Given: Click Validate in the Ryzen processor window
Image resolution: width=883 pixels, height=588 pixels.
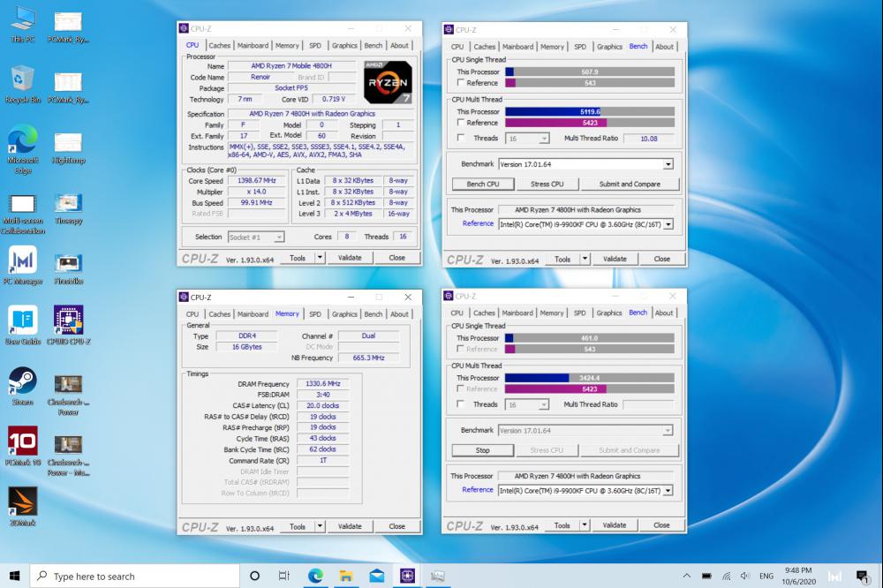Looking at the screenshot, I should pos(350,258).
